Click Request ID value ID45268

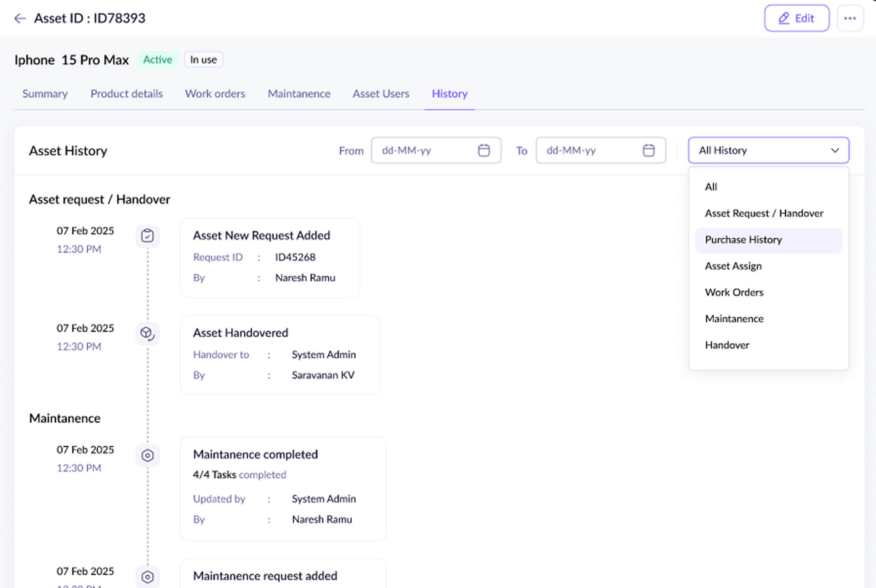(295, 257)
